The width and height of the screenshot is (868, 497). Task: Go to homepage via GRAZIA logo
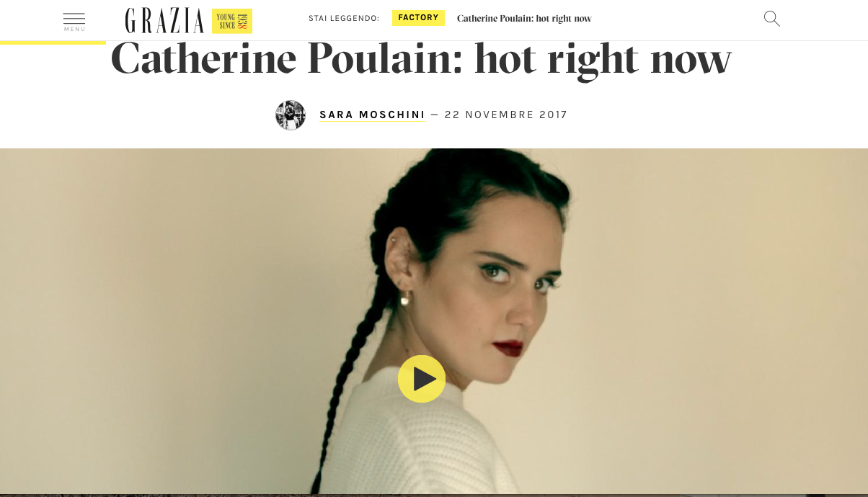tap(164, 21)
